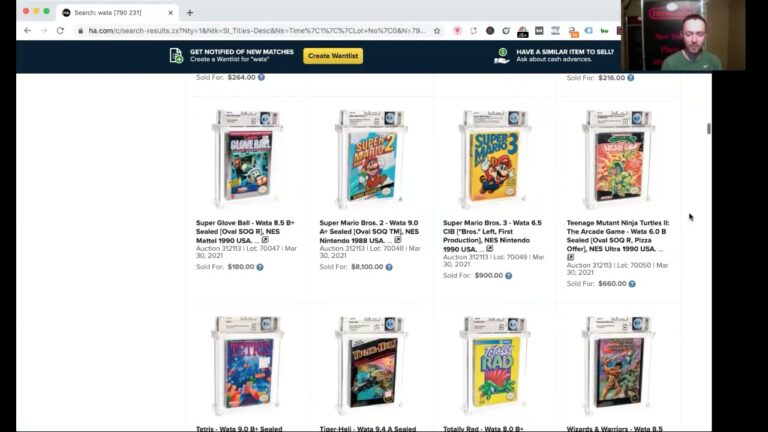Open Super Mario Bros. 2 Wata 9.0 listing
This screenshot has height=432, width=768.
tap(369, 231)
